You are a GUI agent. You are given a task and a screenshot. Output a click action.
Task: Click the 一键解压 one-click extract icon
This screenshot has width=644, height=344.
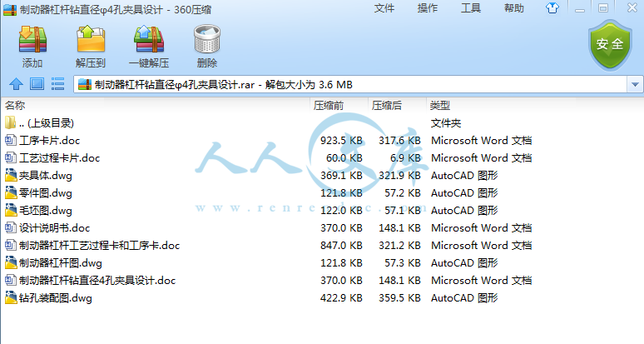click(149, 39)
